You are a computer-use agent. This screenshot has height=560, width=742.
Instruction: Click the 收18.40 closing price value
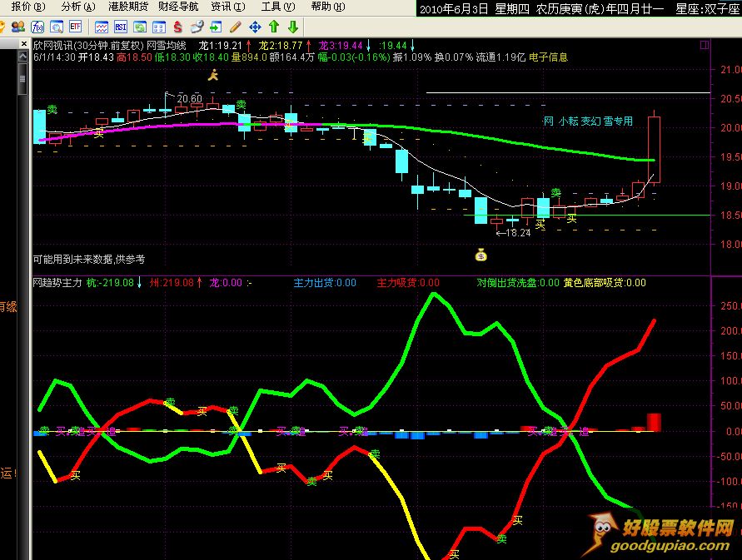point(211,57)
